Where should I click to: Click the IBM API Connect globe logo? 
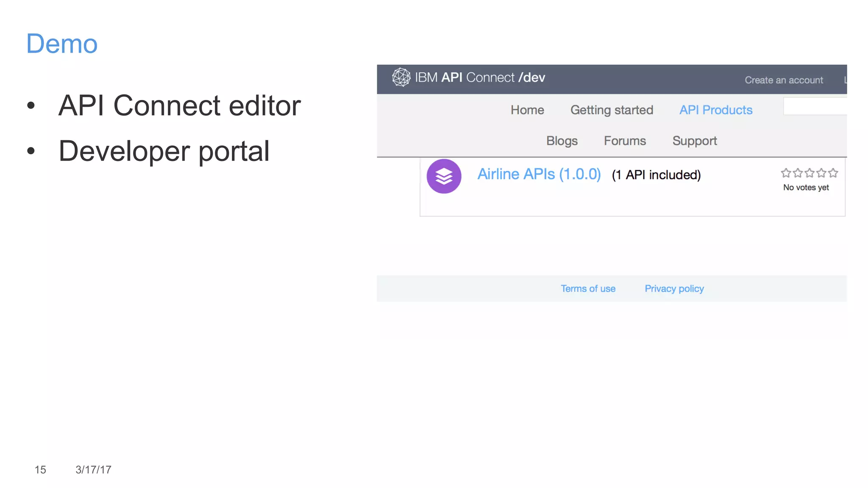click(x=401, y=78)
